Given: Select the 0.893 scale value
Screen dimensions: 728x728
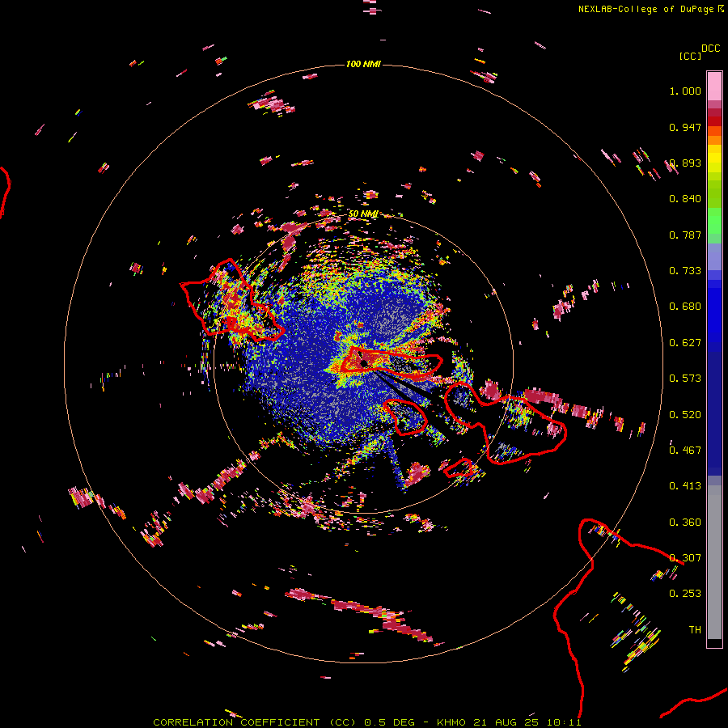Looking at the screenshot, I should pos(685,163).
